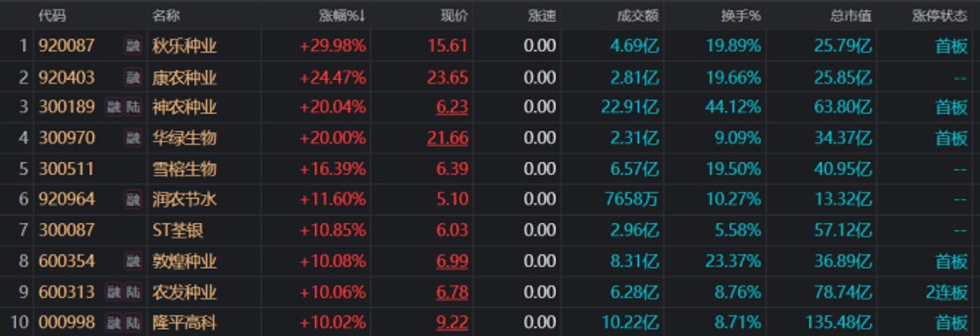Sort by 总市值 column header
Screen dimensions: 980x336
[x=851, y=15]
